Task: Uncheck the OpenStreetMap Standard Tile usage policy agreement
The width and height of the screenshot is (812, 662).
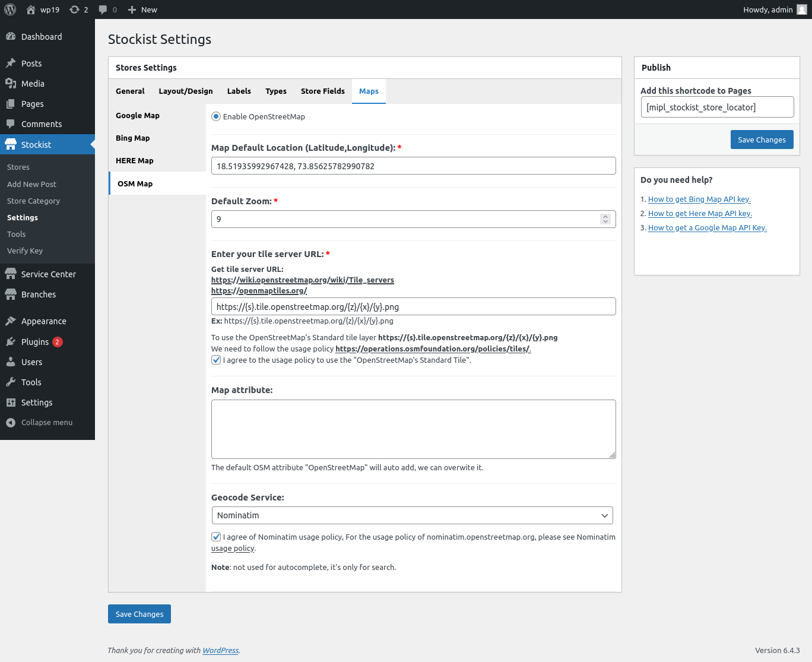Action: (x=216, y=360)
